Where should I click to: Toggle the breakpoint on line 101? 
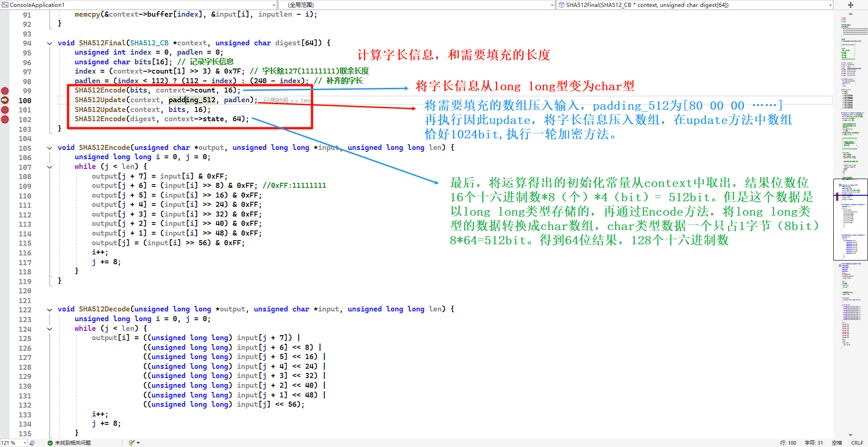5,110
